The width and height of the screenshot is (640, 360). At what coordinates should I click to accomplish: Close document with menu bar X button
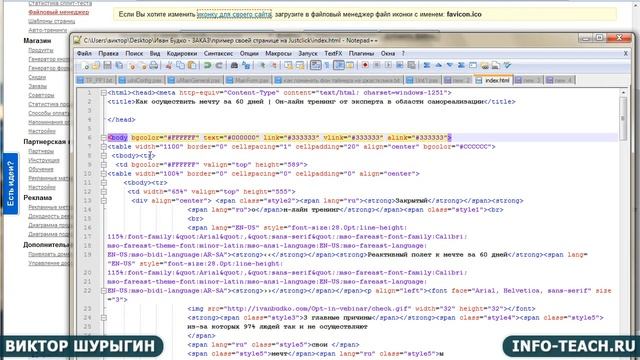625,53
